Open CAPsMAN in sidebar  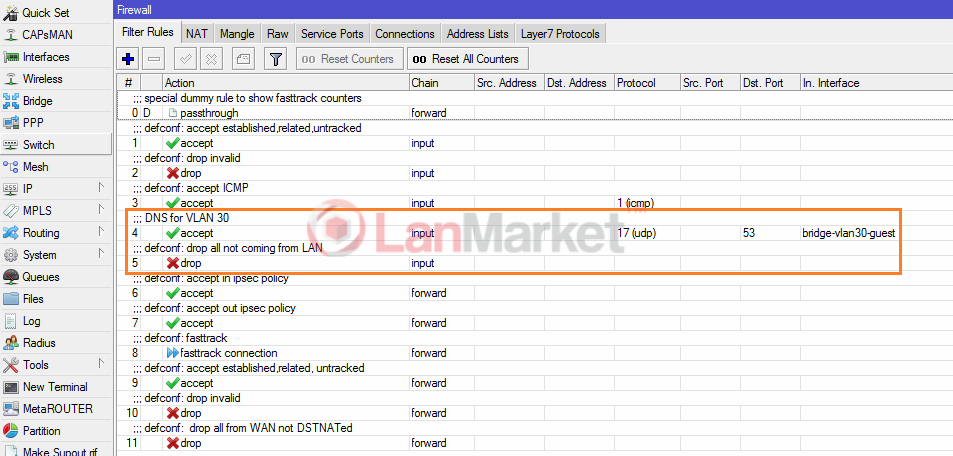(56, 35)
